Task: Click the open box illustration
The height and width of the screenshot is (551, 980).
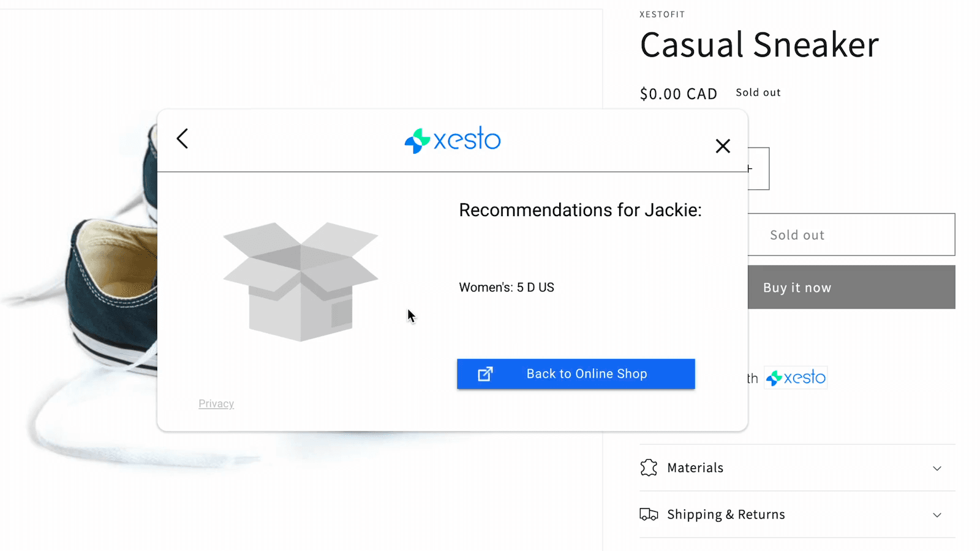Action: tap(301, 283)
